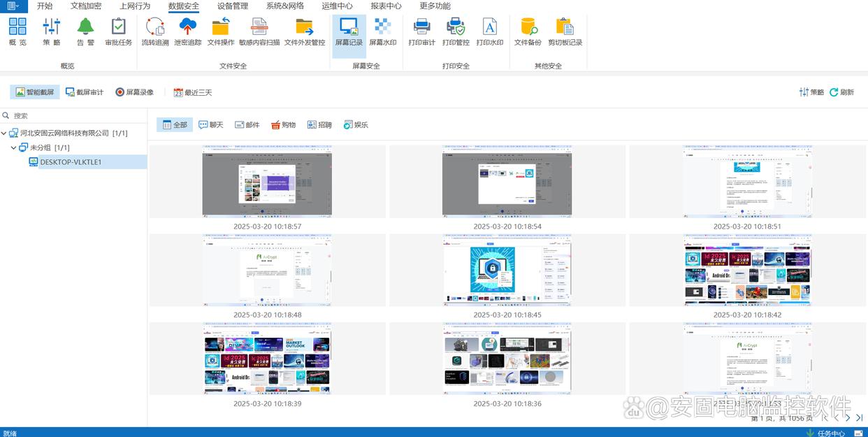Open the 最近三天 date range selector
Viewport: 868px width, 437px height.
pos(192,92)
